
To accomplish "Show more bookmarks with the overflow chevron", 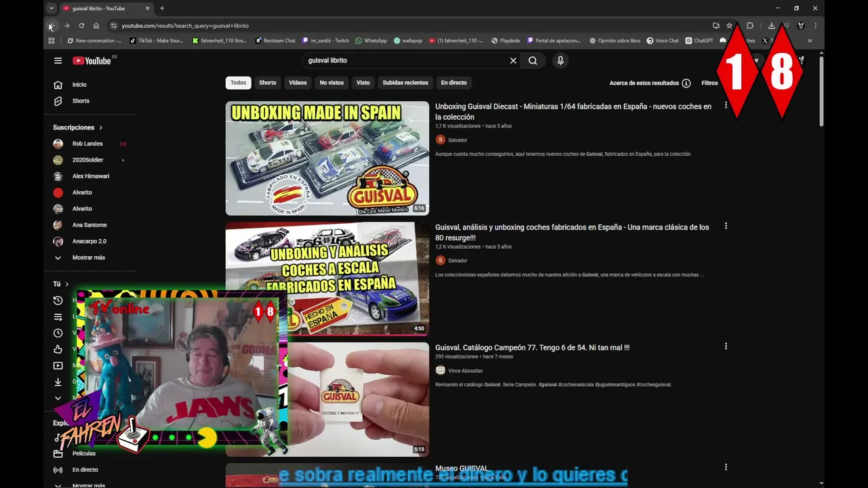I will pyautogui.click(x=810, y=41).
